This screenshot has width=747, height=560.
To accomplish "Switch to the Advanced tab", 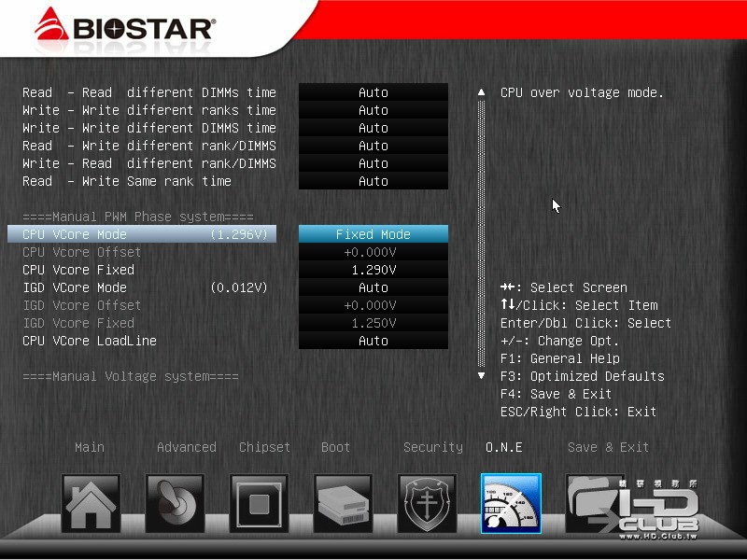I will 186,447.
